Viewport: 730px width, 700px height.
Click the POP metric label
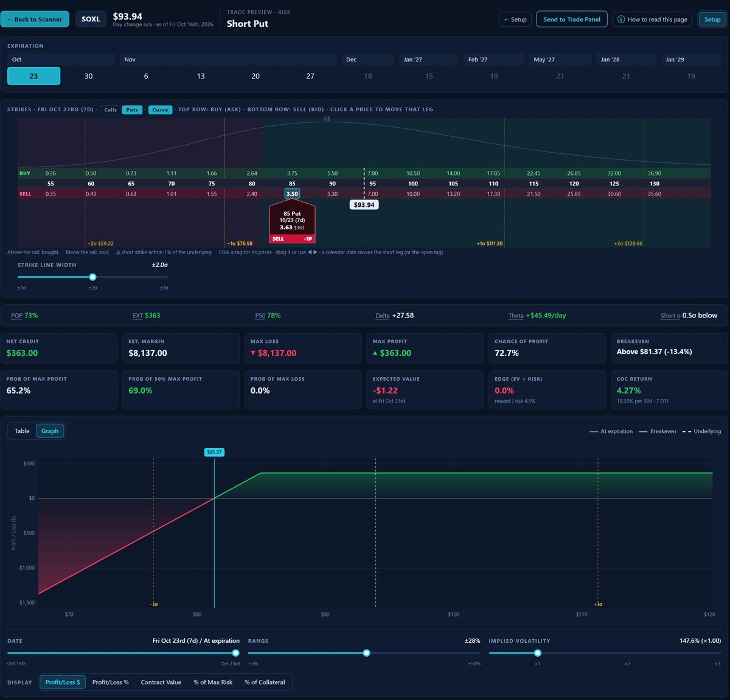pos(16,316)
